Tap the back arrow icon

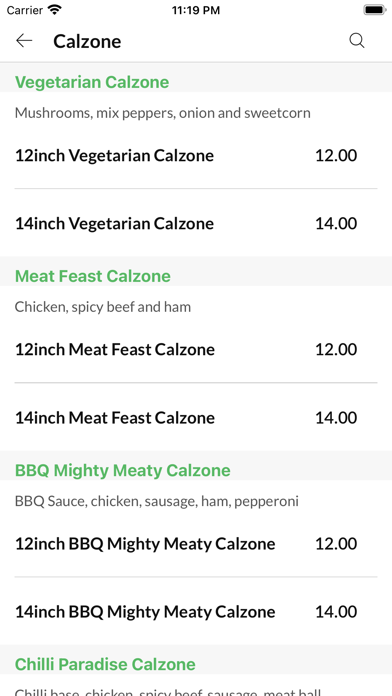[x=24, y=41]
